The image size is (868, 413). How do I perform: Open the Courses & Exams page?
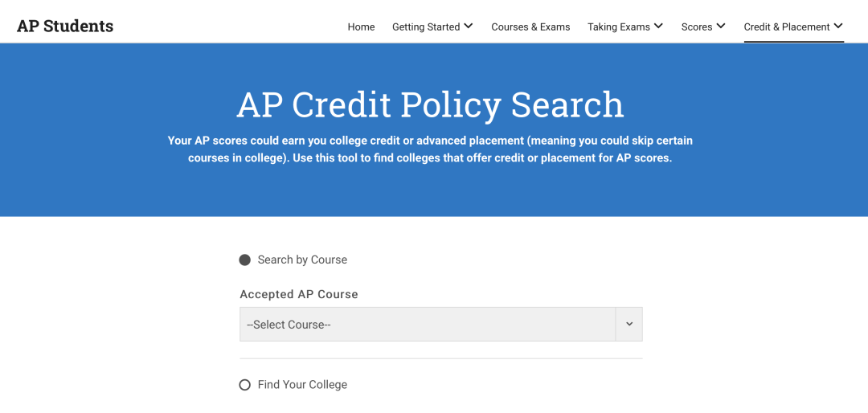pos(530,27)
